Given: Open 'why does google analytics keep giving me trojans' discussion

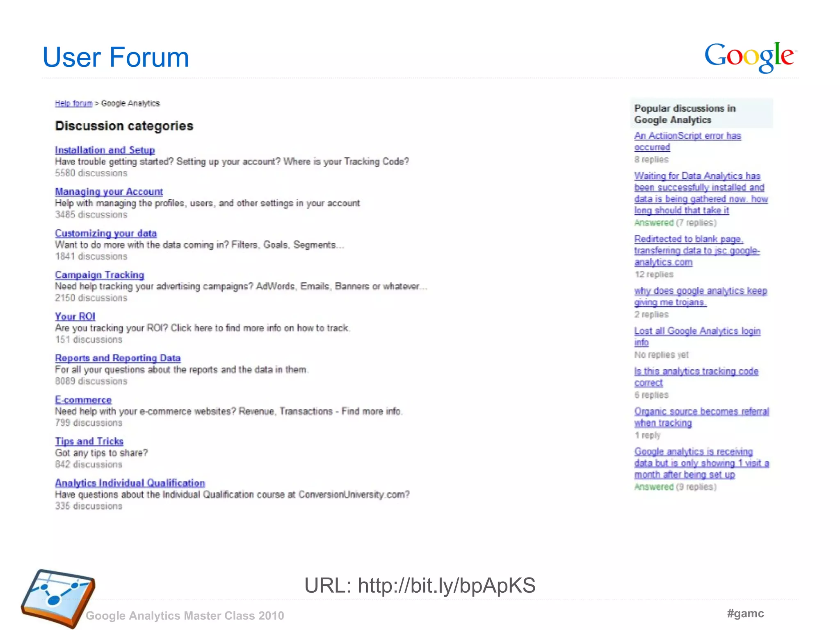Looking at the screenshot, I should pyautogui.click(x=701, y=297).
